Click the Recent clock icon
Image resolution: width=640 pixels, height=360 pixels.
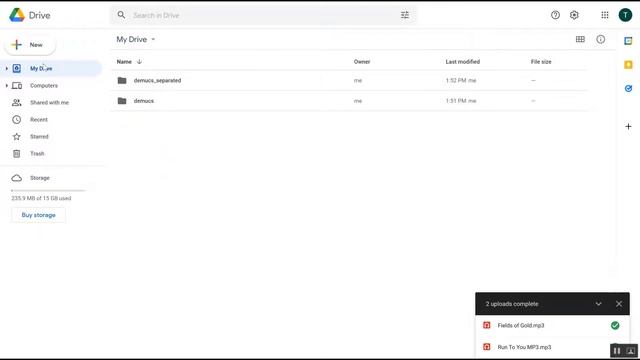tap(16, 120)
